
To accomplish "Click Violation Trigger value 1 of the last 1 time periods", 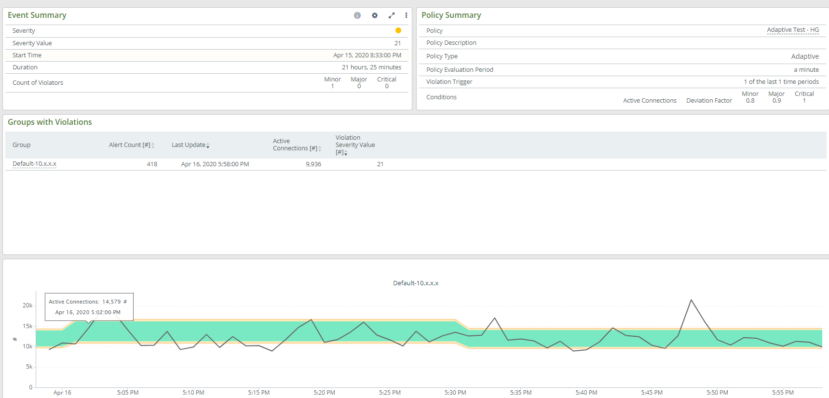I will click(781, 82).
